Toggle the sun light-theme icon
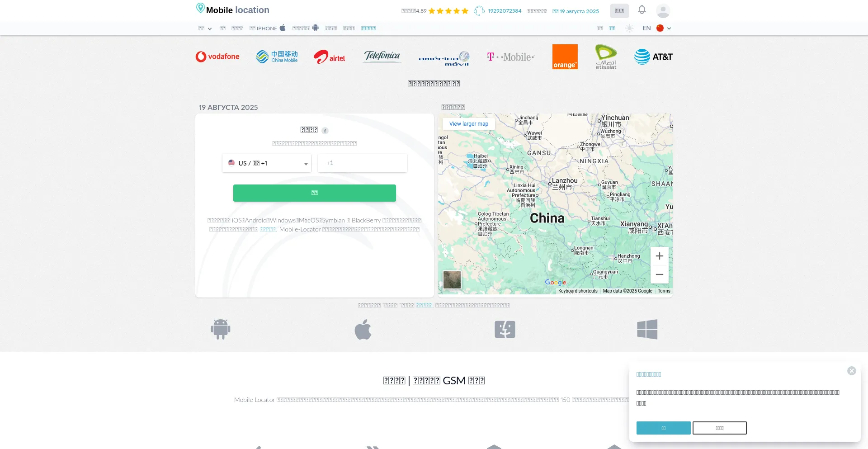Screen dimensions: 868x449 point(629,28)
